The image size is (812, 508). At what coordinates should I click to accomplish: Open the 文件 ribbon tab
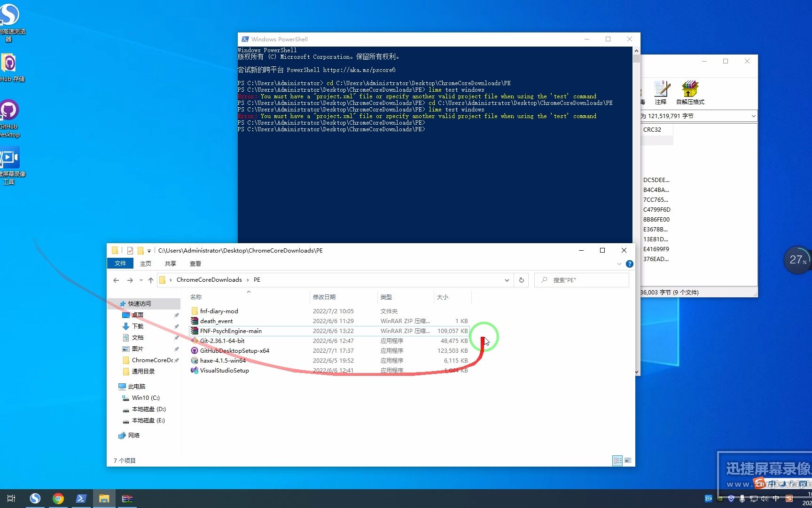point(120,263)
